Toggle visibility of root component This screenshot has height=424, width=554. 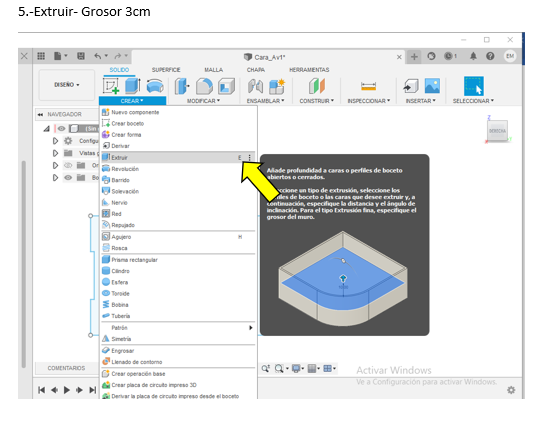61,129
